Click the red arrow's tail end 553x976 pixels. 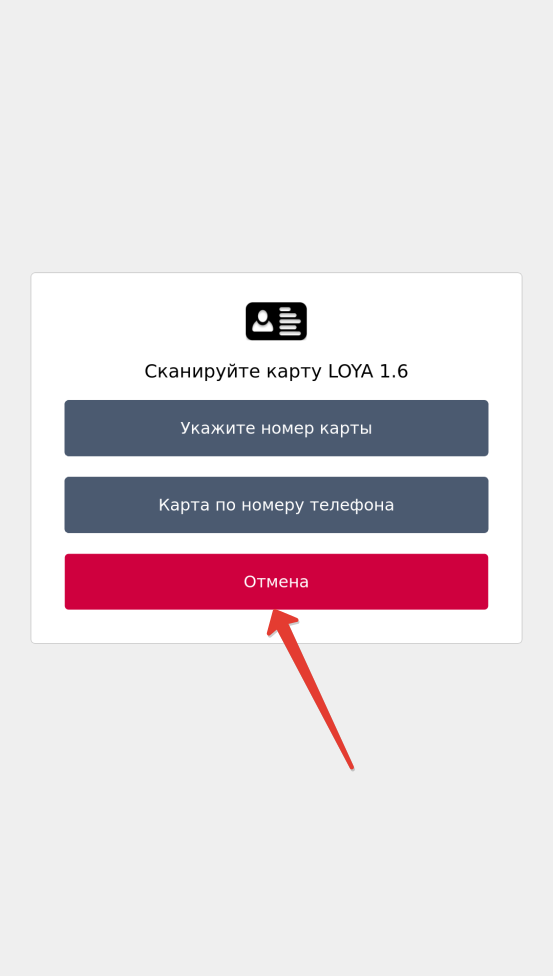tap(351, 767)
